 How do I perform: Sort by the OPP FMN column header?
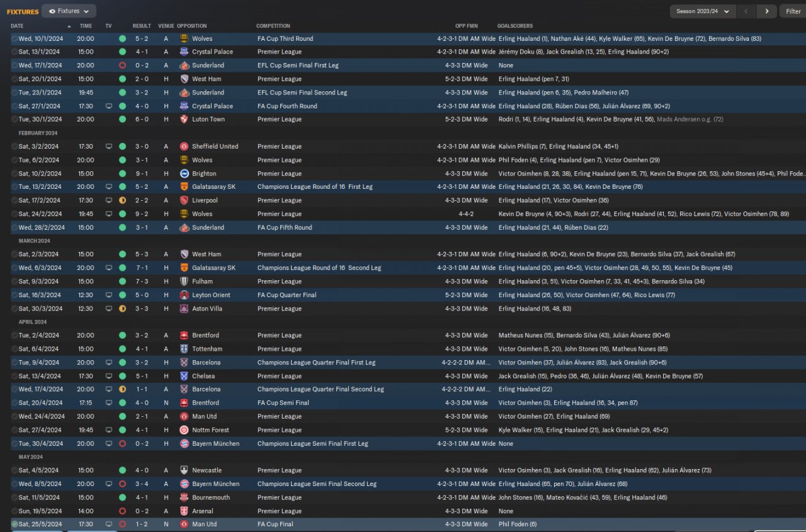click(x=466, y=26)
